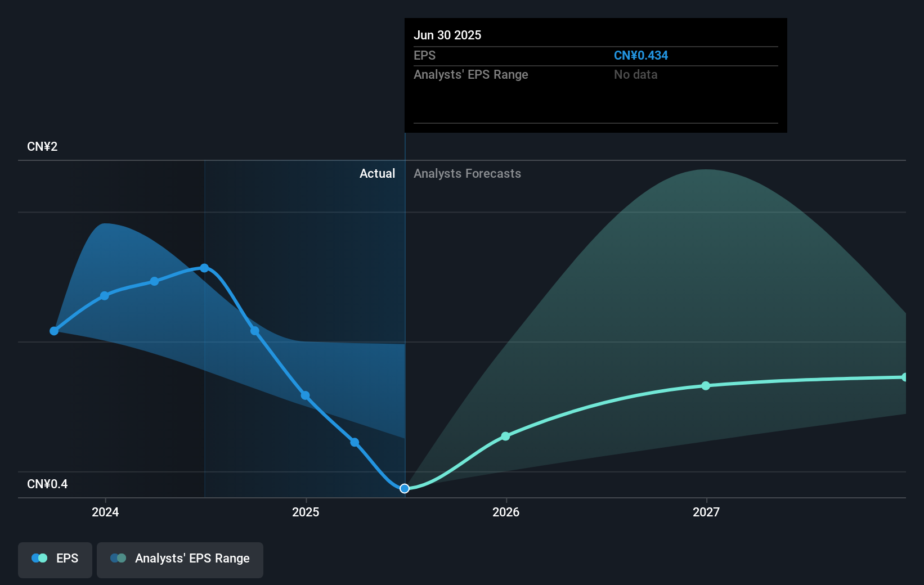Click the 2025 year axis label

305,512
